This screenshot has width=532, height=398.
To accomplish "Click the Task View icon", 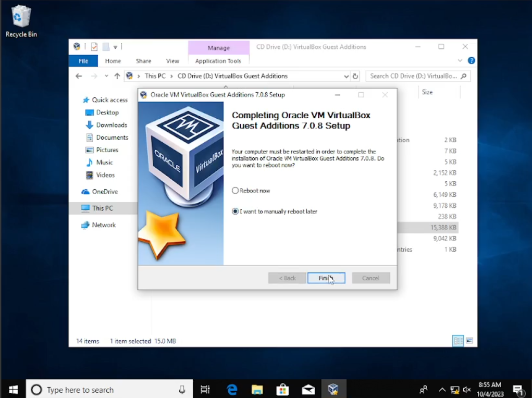I will click(x=205, y=389).
